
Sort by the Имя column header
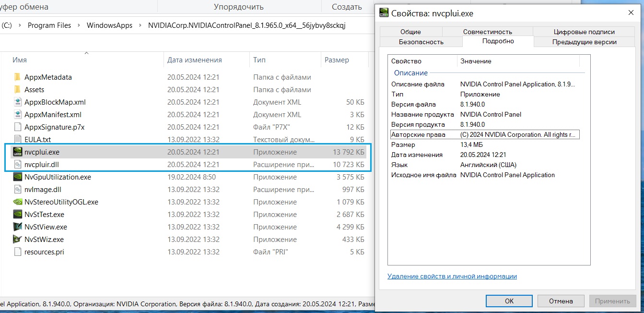pos(86,60)
